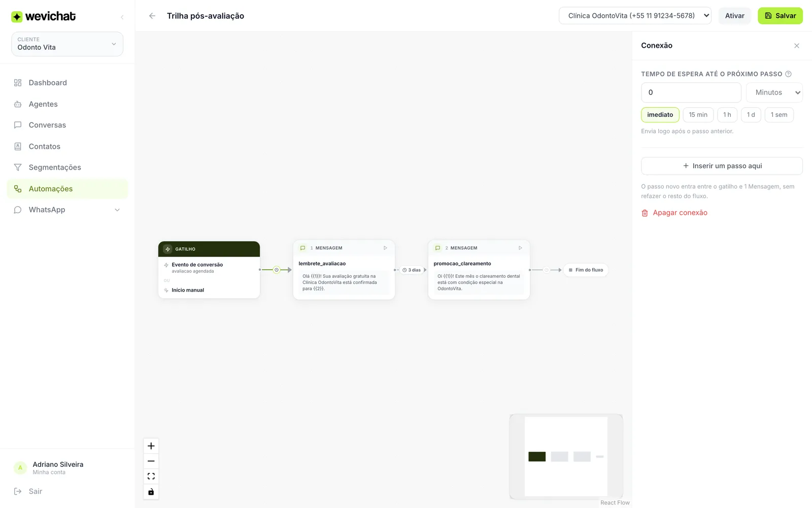Zoom out on the canvas
This screenshot has width=812, height=508.
(x=151, y=461)
